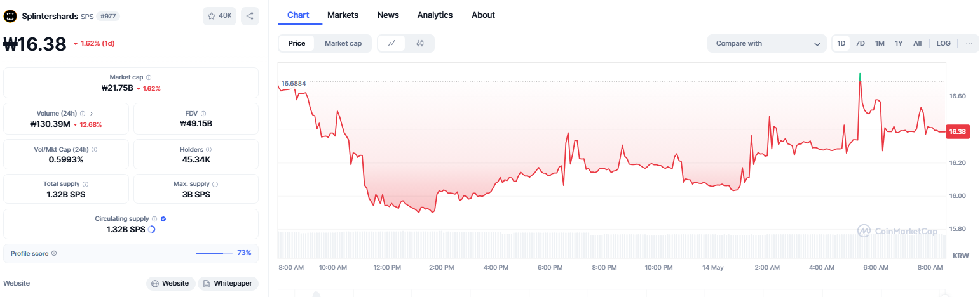Screen dimensions: 980x297
Task: Add SPS to watchlist via 40K star
Action: (219, 16)
